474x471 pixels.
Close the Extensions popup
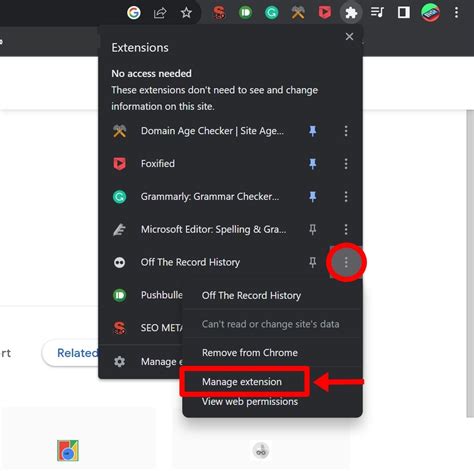click(x=349, y=36)
